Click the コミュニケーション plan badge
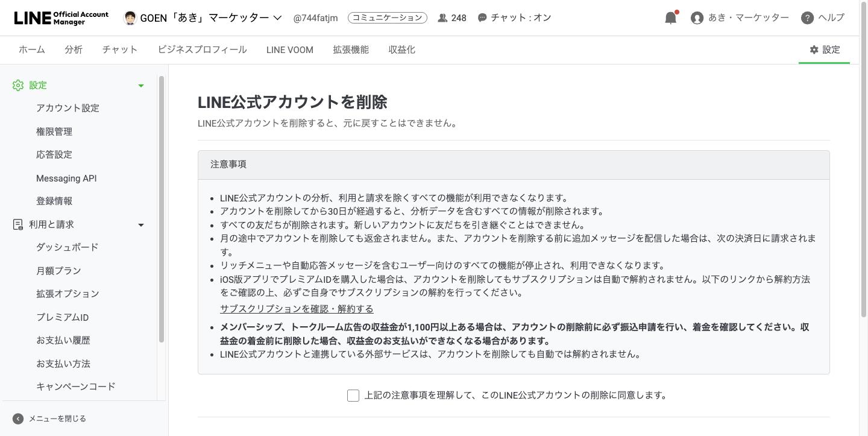The image size is (868, 436). [388, 18]
